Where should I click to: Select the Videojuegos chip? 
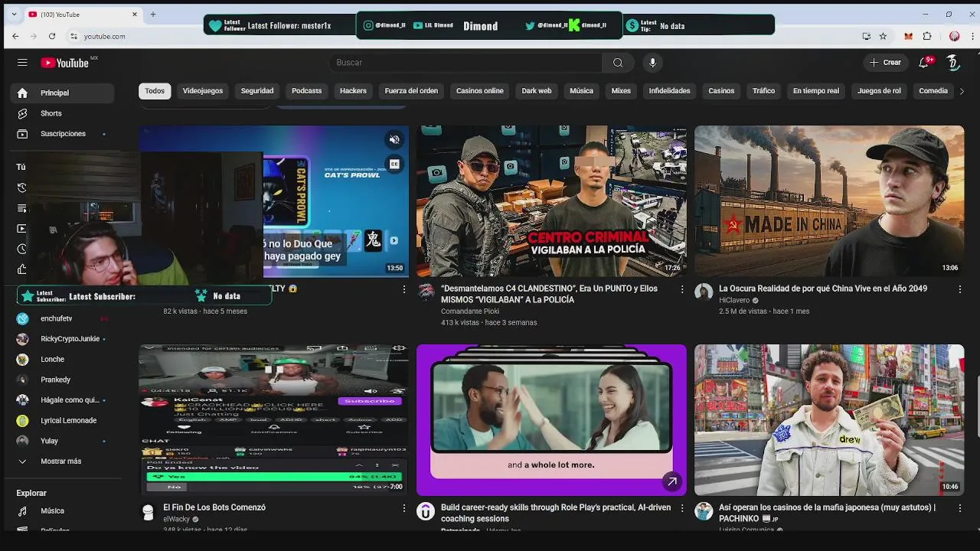tap(203, 91)
